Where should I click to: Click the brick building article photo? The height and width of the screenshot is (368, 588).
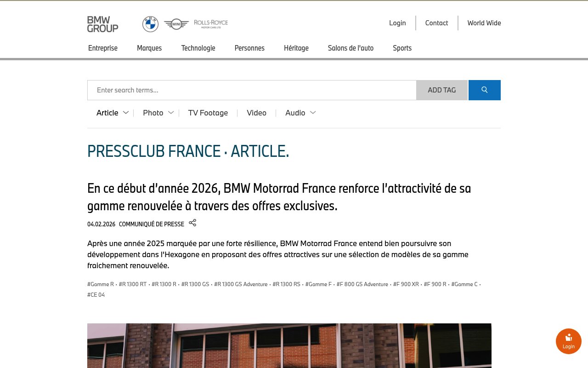(289, 345)
